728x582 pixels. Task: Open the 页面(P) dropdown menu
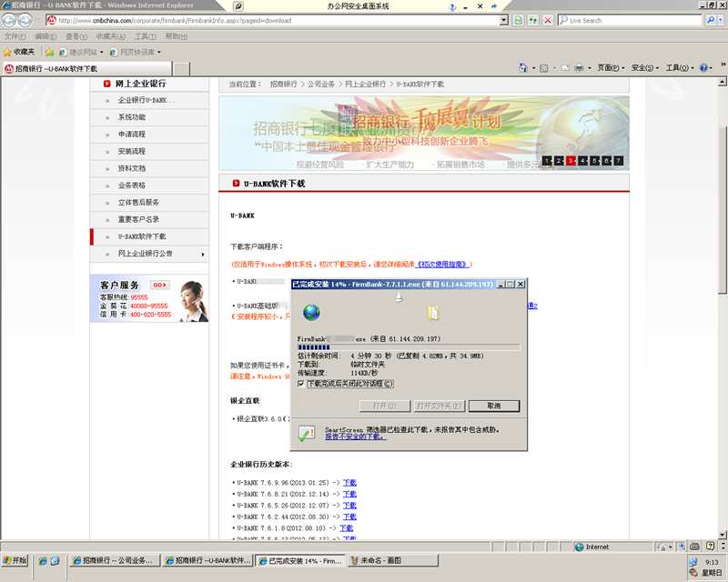tap(611, 68)
